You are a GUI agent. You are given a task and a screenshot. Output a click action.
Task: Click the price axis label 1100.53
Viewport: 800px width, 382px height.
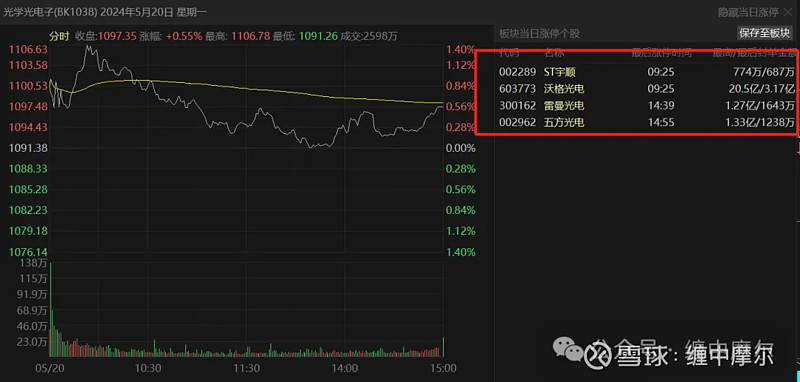(27, 85)
